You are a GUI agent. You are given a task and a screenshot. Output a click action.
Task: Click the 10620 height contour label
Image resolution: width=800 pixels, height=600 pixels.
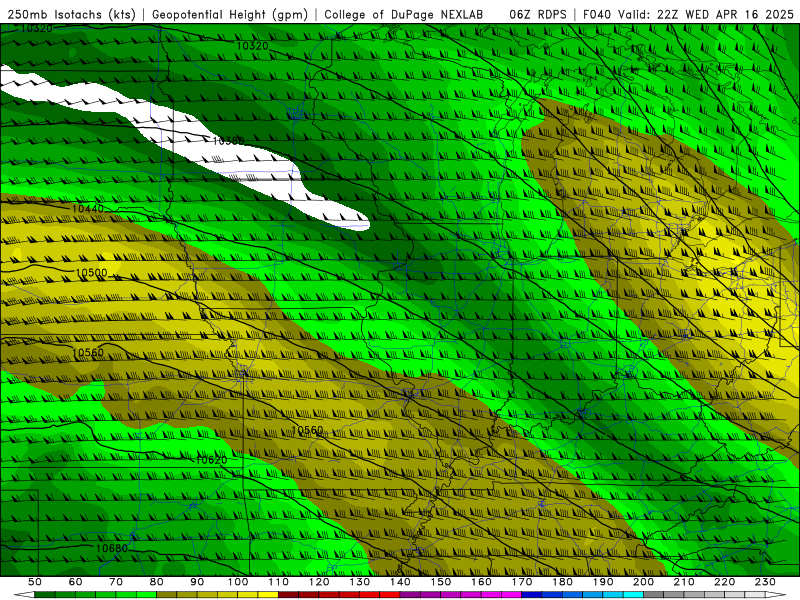click(211, 460)
